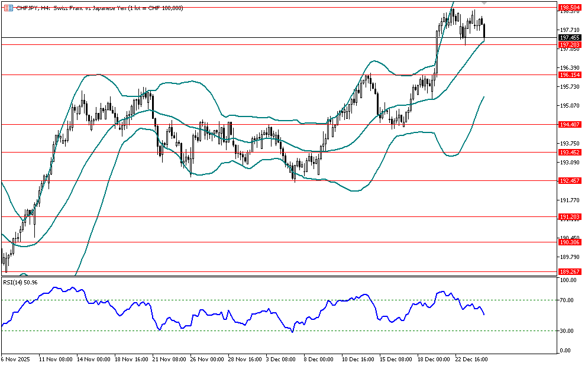The width and height of the screenshot is (588, 366).
Task: Click the black 197.455 current price label
Action: tap(568, 37)
